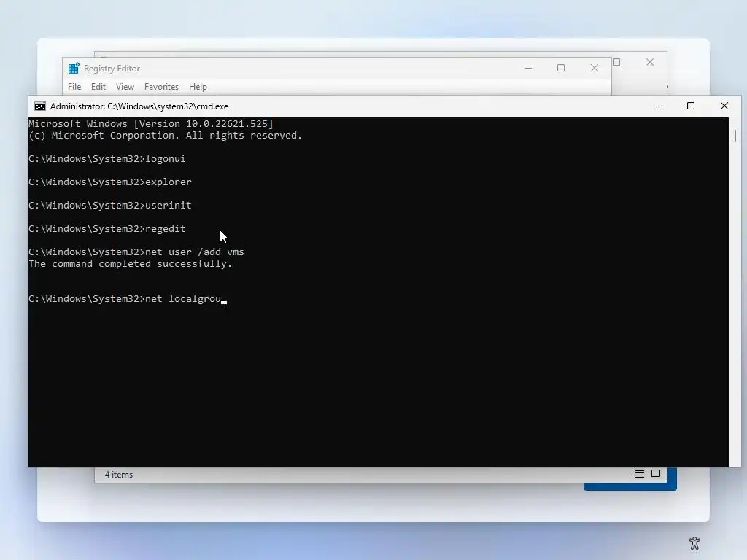Click the 'logonui' command line
The height and width of the screenshot is (560, 747).
pyautogui.click(x=107, y=158)
